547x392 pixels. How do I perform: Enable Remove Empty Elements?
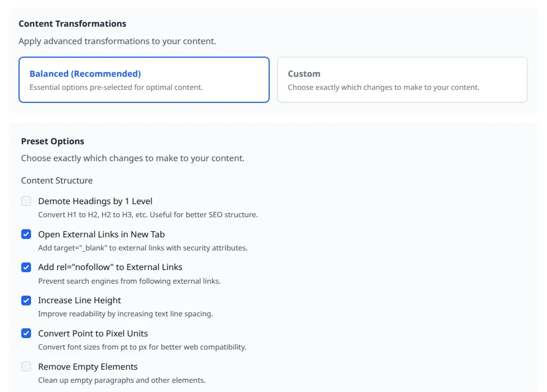(26, 366)
